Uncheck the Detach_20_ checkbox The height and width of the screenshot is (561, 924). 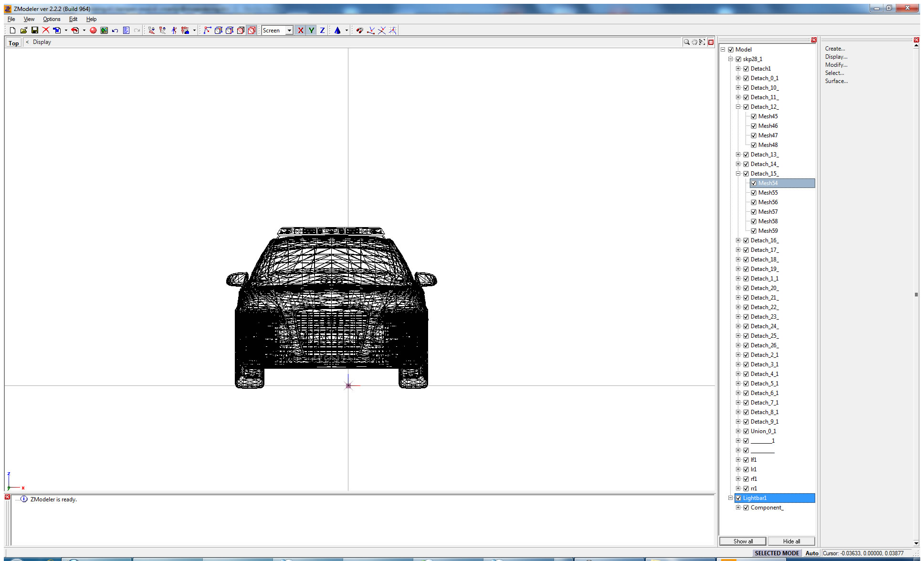[x=746, y=288]
